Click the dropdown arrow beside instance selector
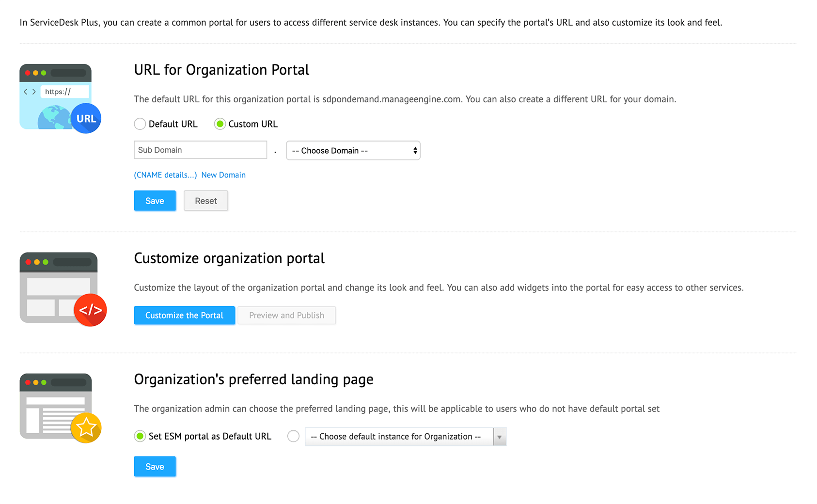Viewport: 817px width, 504px height. (x=500, y=436)
